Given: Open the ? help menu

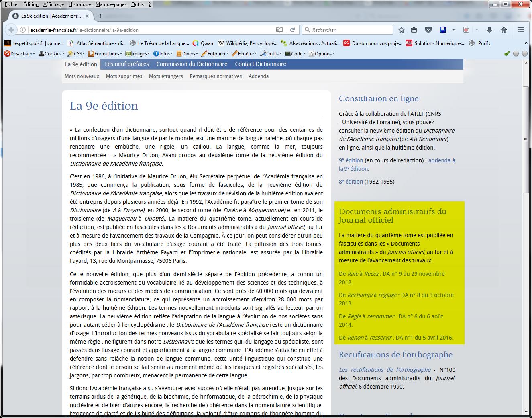Looking at the screenshot, I should [x=150, y=4].
